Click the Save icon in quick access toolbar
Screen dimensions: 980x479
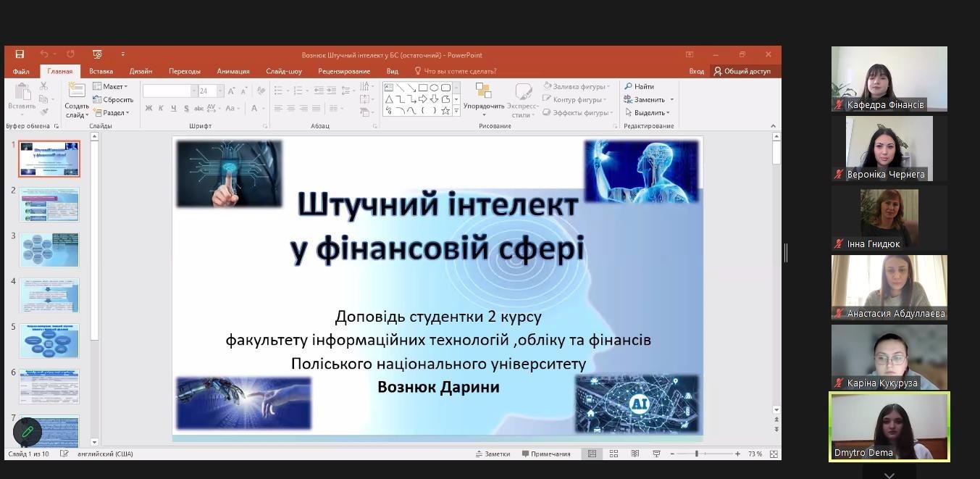(20, 54)
